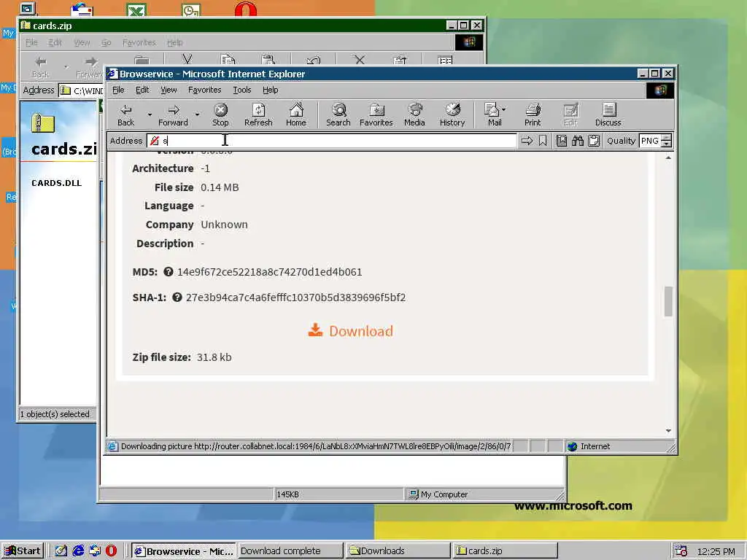
Task: Click the system tray clock
Action: click(716, 551)
